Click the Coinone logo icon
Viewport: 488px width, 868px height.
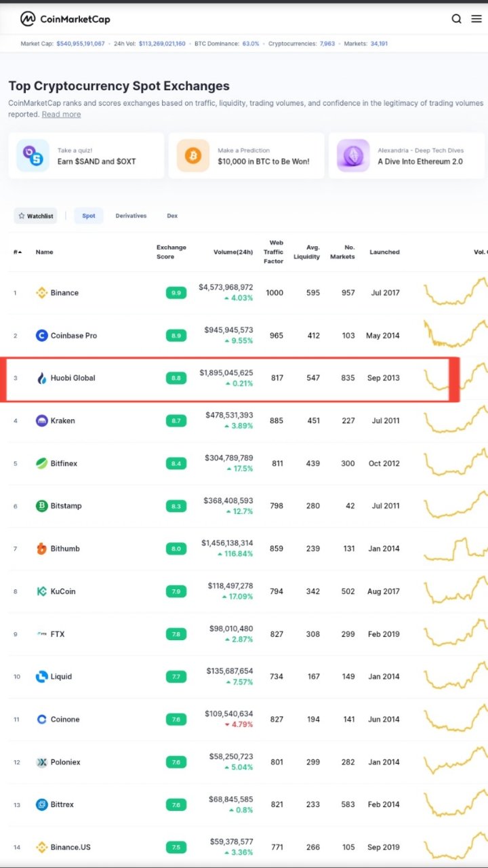(x=41, y=719)
